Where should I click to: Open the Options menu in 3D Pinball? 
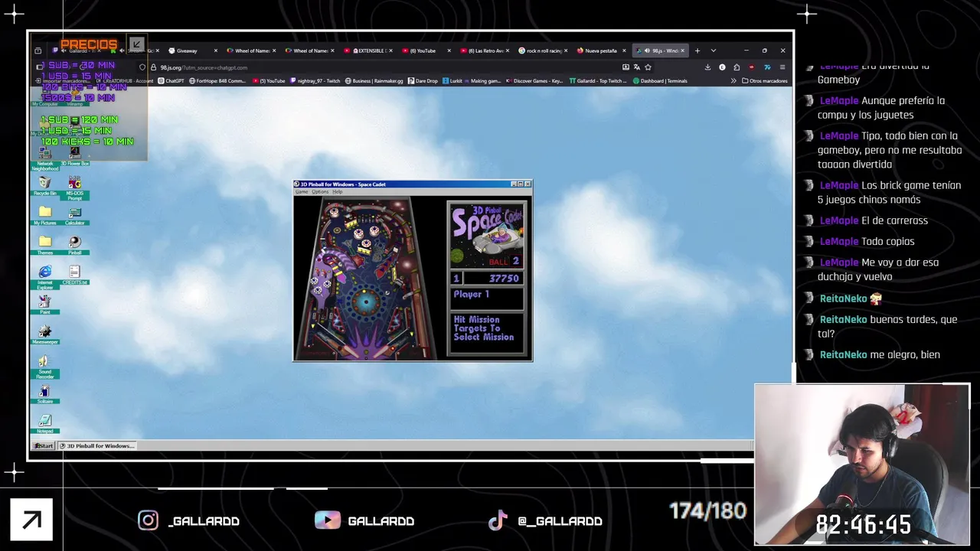320,191
